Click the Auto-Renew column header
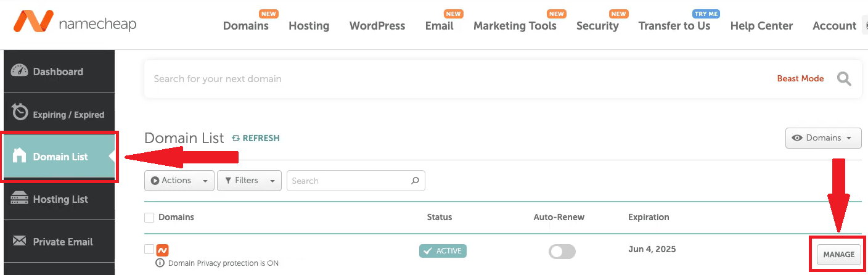The image size is (868, 275). click(559, 217)
